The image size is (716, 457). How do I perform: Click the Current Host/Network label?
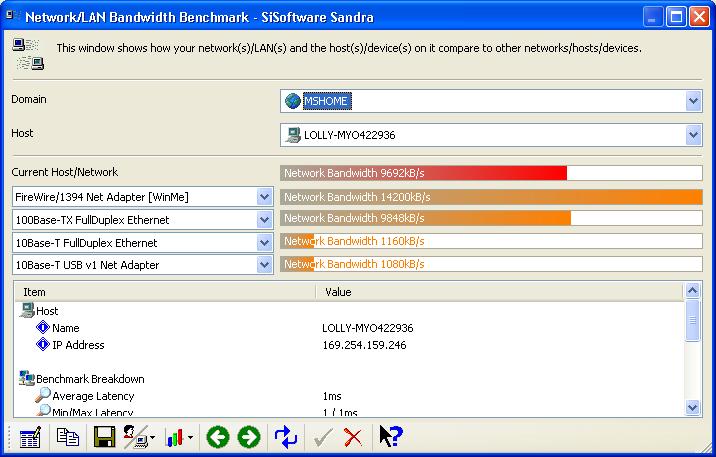coord(64,172)
